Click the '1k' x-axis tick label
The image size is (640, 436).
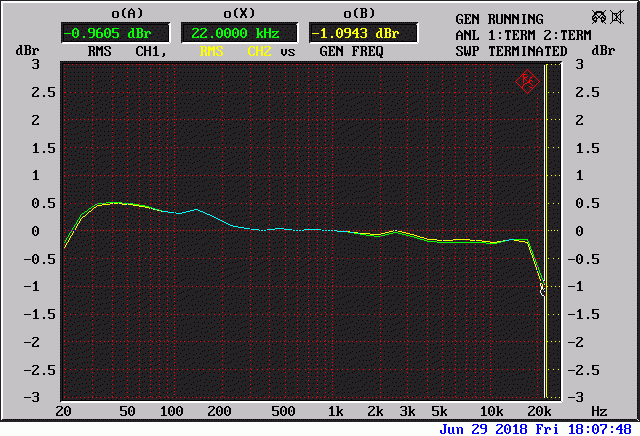coord(336,412)
